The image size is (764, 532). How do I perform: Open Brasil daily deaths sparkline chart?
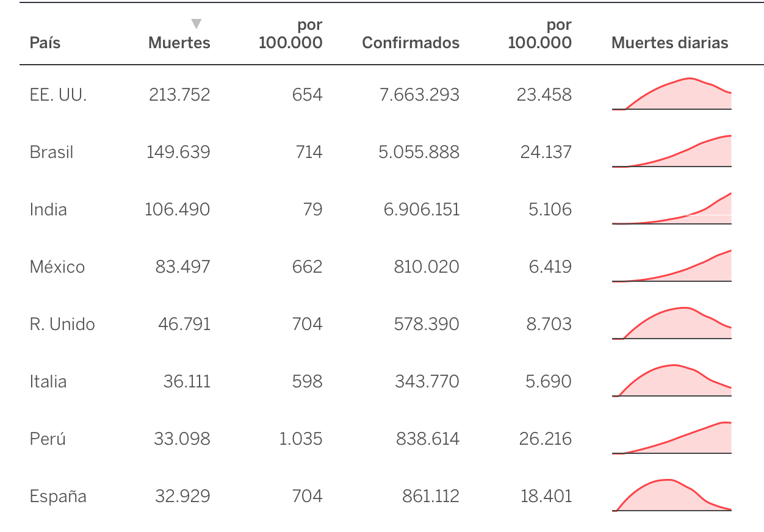coord(672,151)
